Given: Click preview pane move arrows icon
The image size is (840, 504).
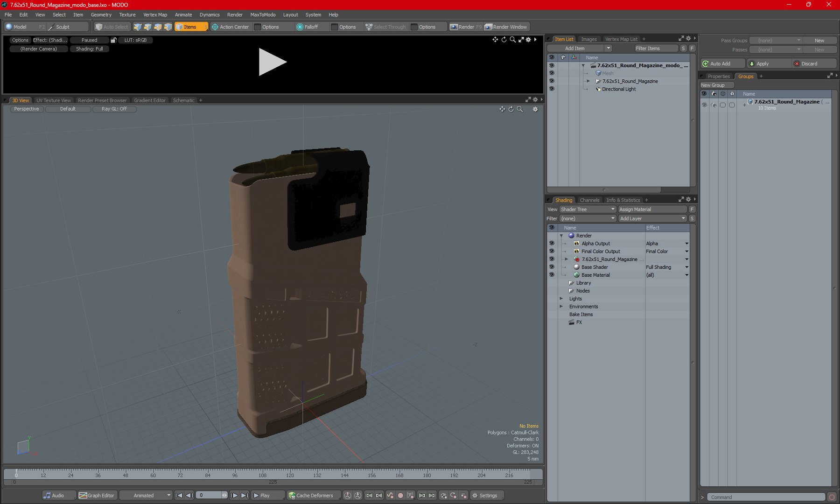Looking at the screenshot, I should 495,40.
